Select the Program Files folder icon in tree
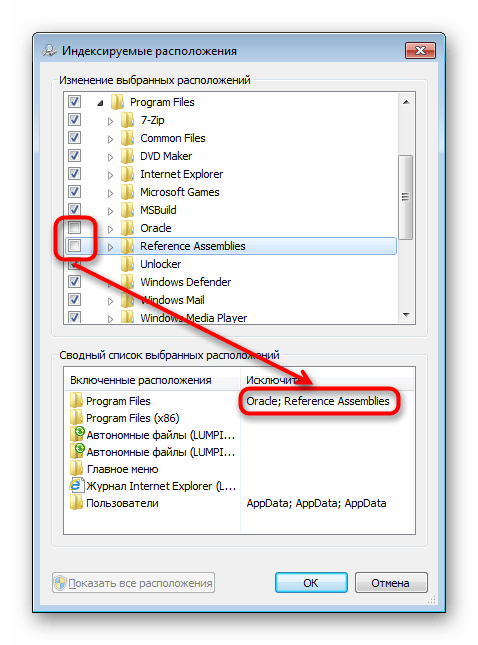The image size is (478, 645). [x=117, y=102]
